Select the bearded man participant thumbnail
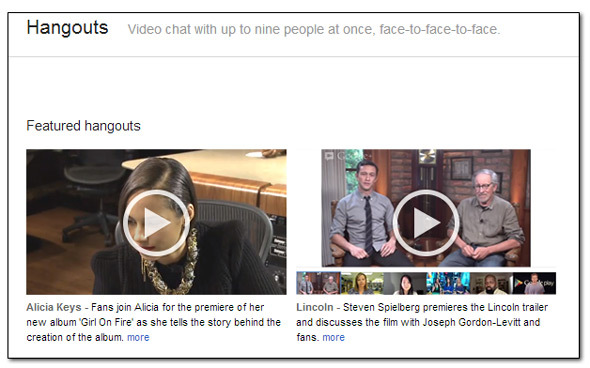The width and height of the screenshot is (590, 368). (491, 283)
